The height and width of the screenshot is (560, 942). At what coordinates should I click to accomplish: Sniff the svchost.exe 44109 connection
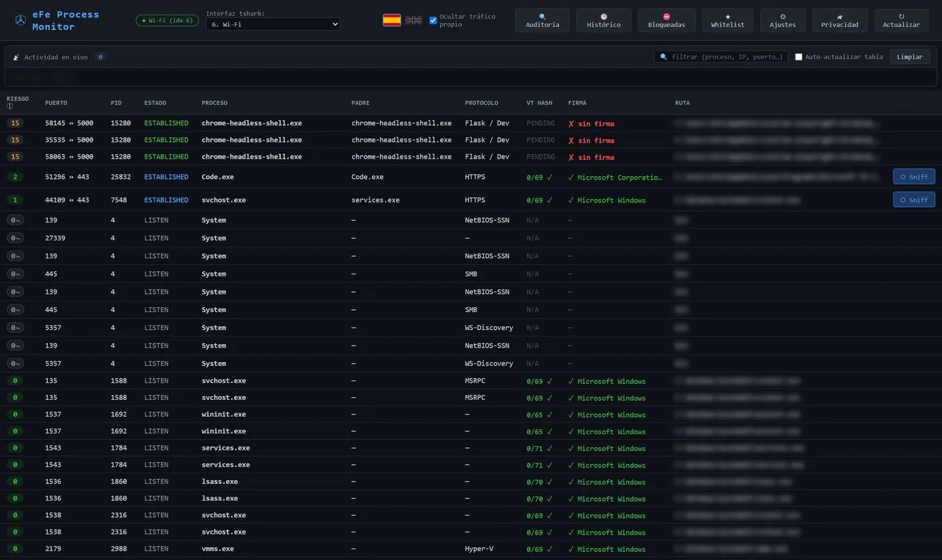tap(914, 200)
